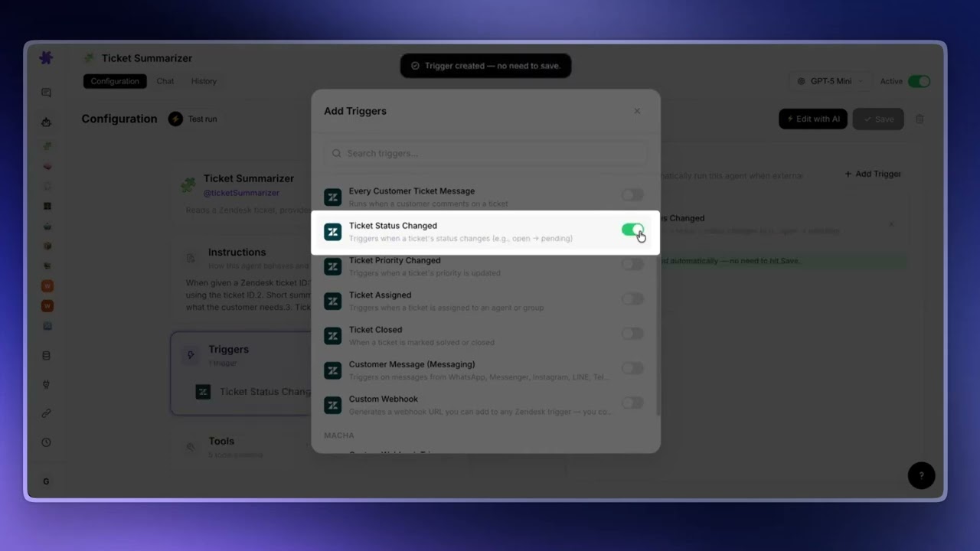Open the link chain sidebar icon

46,413
